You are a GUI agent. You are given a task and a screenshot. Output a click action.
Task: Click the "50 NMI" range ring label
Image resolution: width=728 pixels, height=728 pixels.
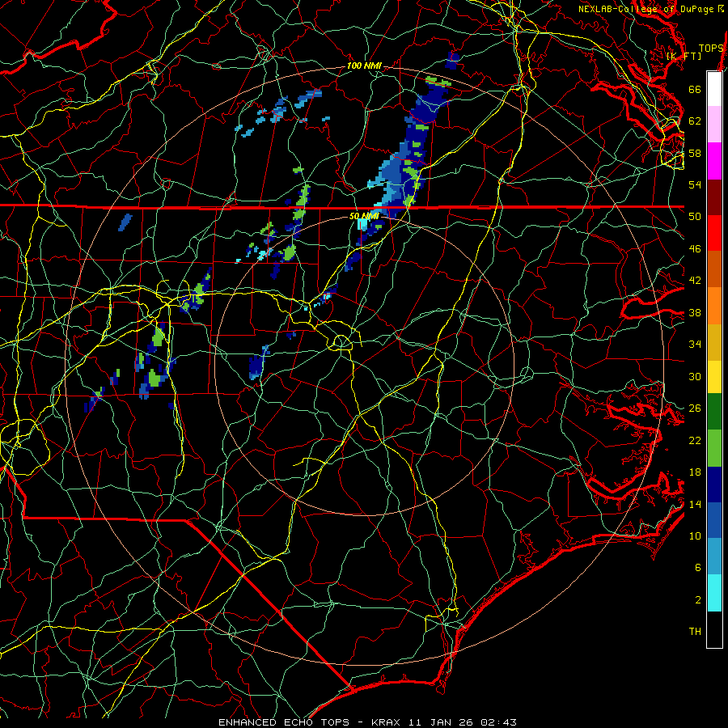[x=365, y=216]
